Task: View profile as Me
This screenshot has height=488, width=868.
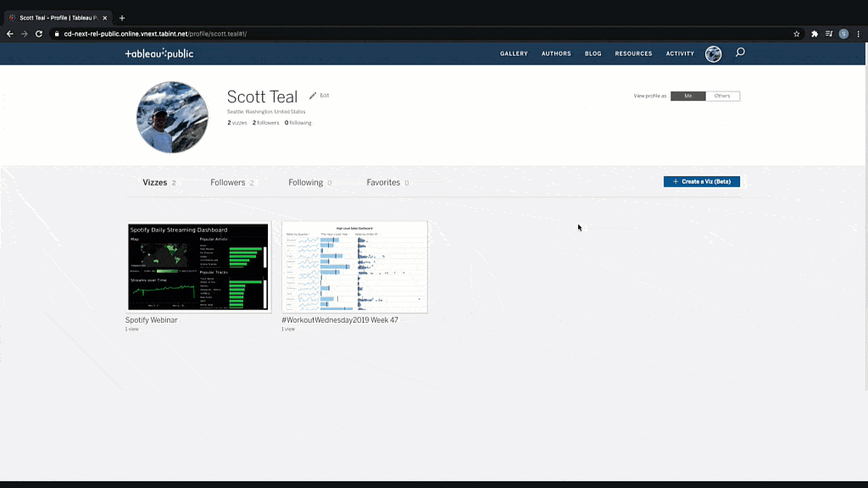Action: (687, 96)
